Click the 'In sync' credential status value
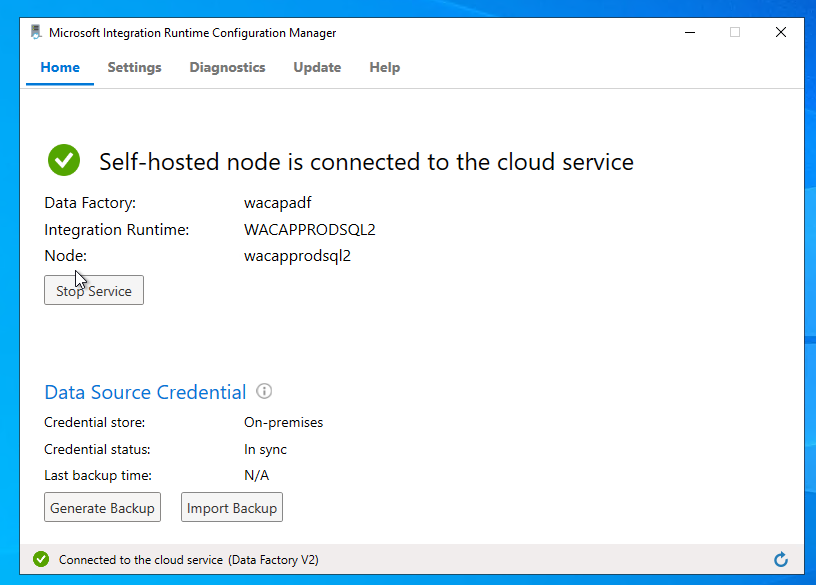Image resolution: width=816 pixels, height=585 pixels. click(x=265, y=449)
